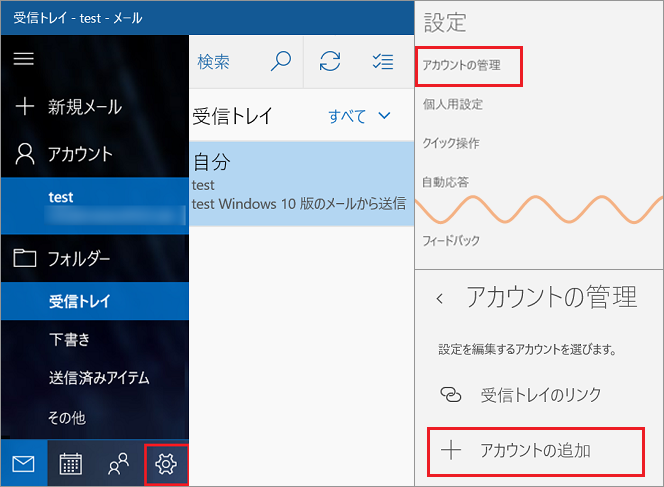The width and height of the screenshot is (664, 487).
Task: Select the 下書き folder
Action: tap(70, 339)
